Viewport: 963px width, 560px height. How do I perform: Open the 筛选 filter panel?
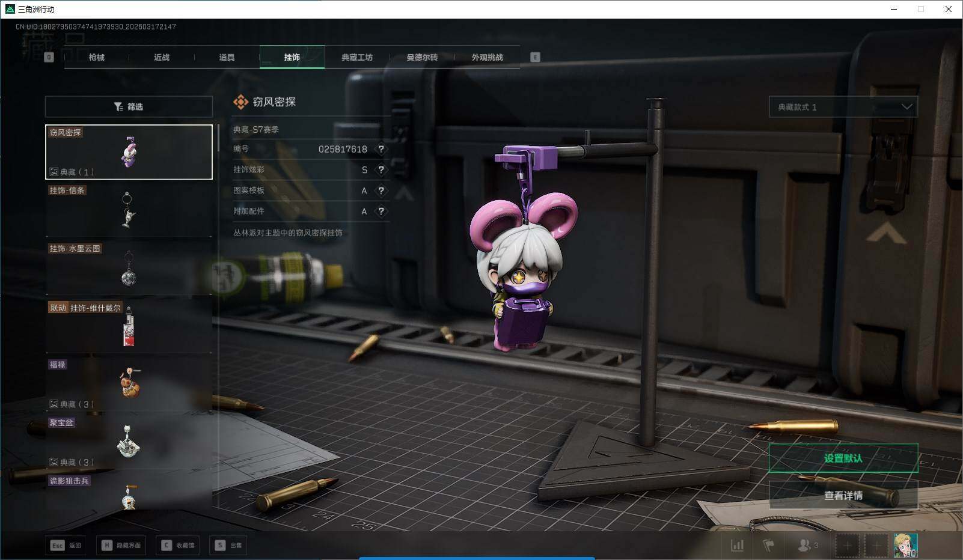[129, 107]
